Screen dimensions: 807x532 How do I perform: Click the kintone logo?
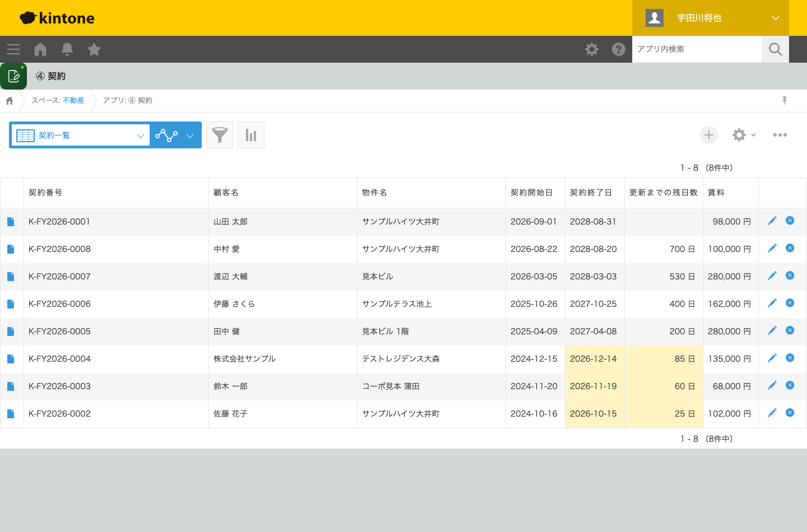57,18
